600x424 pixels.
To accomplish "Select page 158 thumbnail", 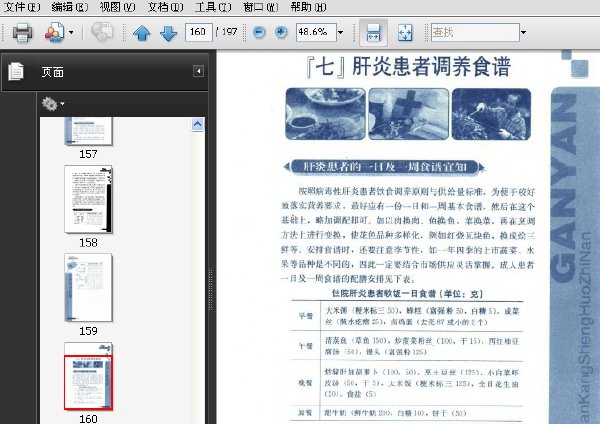I will point(88,199).
